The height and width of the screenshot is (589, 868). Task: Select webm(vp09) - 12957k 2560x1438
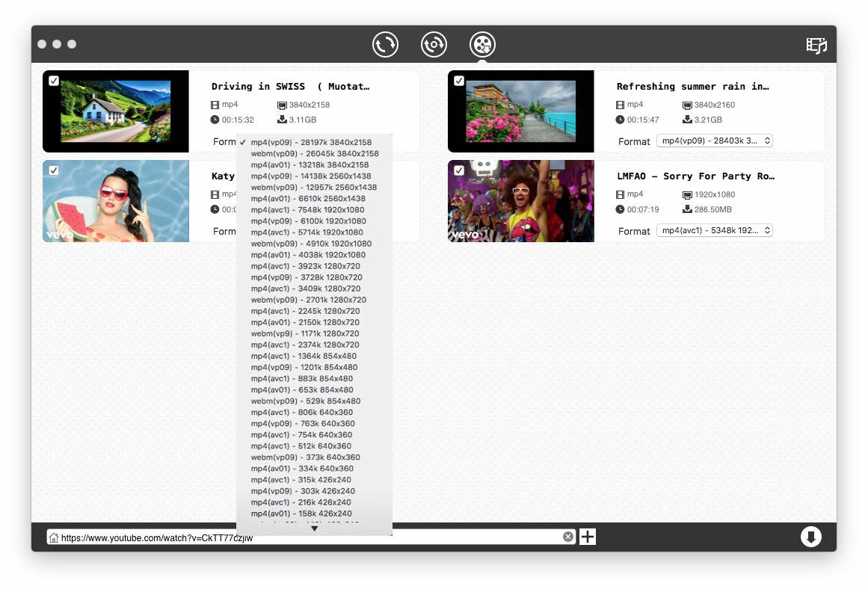(314, 187)
